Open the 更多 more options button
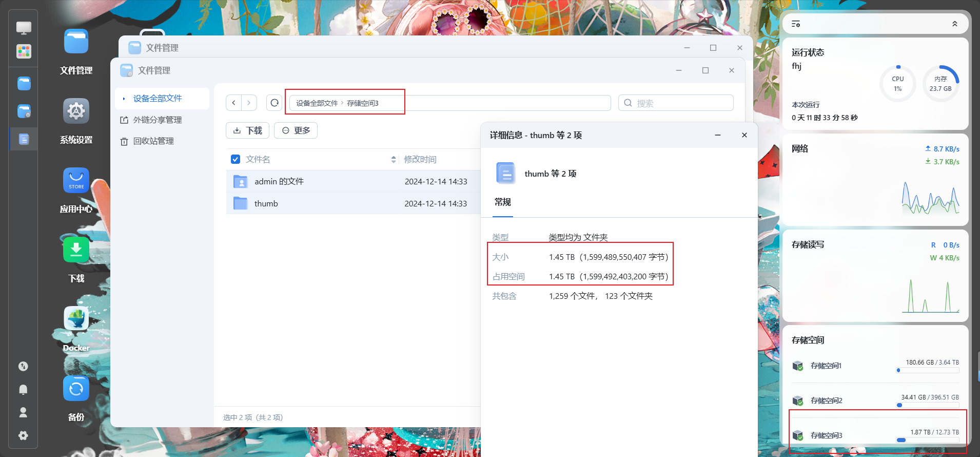The image size is (980, 457). click(x=296, y=130)
